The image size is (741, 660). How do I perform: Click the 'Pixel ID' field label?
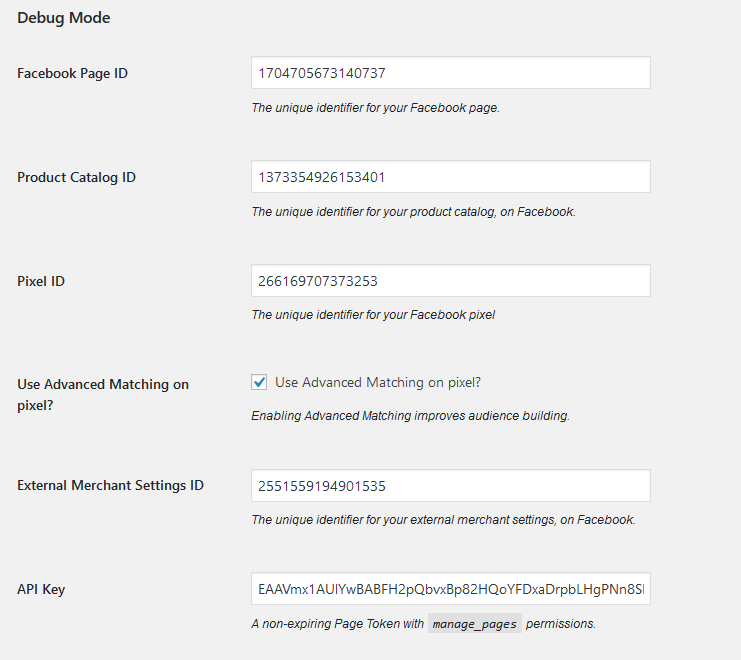41,281
